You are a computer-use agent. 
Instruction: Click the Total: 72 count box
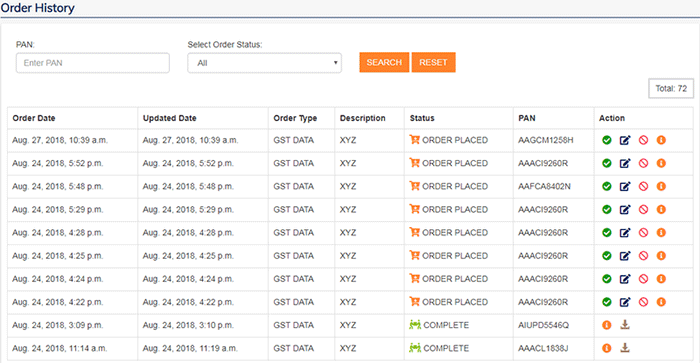coord(671,88)
